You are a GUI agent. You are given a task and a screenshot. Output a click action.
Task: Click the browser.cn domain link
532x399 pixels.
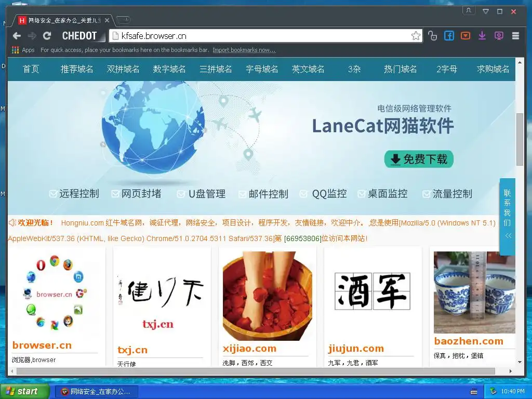point(42,345)
